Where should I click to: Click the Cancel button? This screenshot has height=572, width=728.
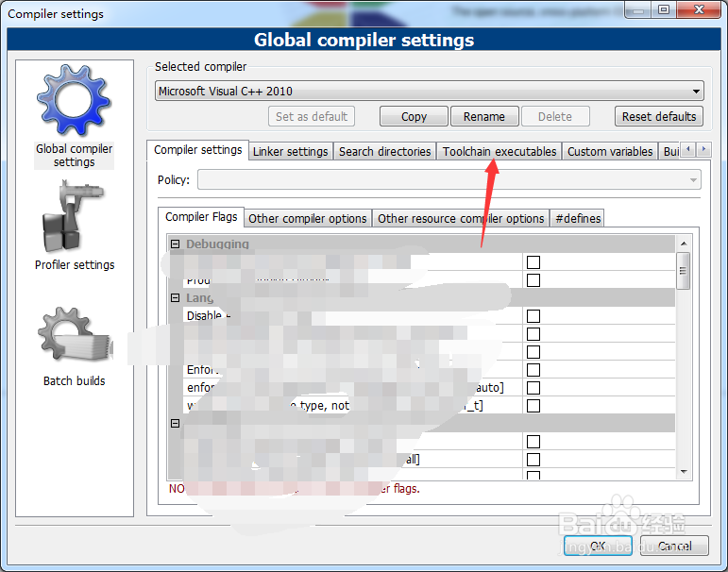(x=674, y=546)
